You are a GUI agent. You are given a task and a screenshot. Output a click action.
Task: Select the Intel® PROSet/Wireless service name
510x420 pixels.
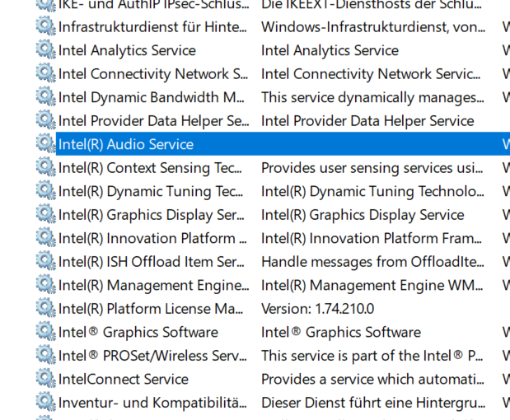152,356
